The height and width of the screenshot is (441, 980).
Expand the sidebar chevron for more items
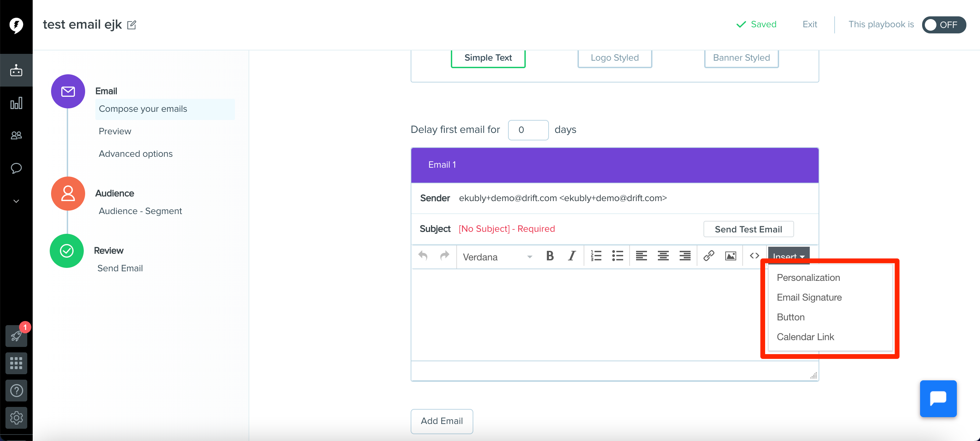[16, 201]
